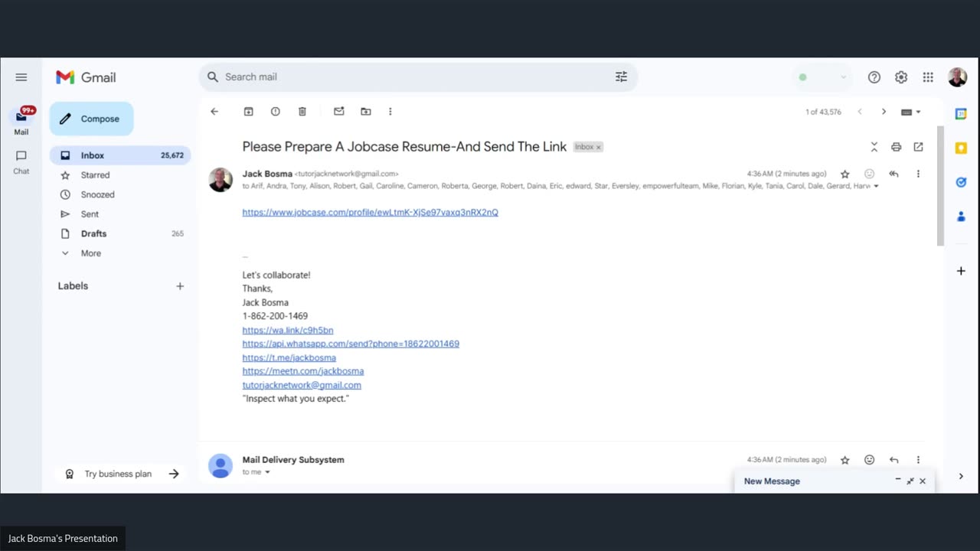Star the Jack Bosma message
Image resolution: width=980 pixels, height=551 pixels.
click(844, 174)
